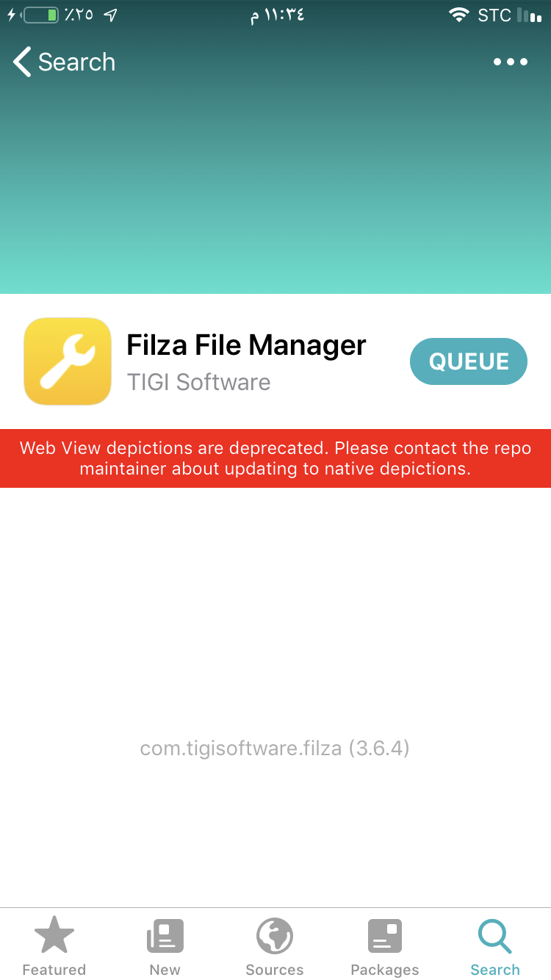Tap the Search magnifier icon
551x980 pixels.
point(494,936)
